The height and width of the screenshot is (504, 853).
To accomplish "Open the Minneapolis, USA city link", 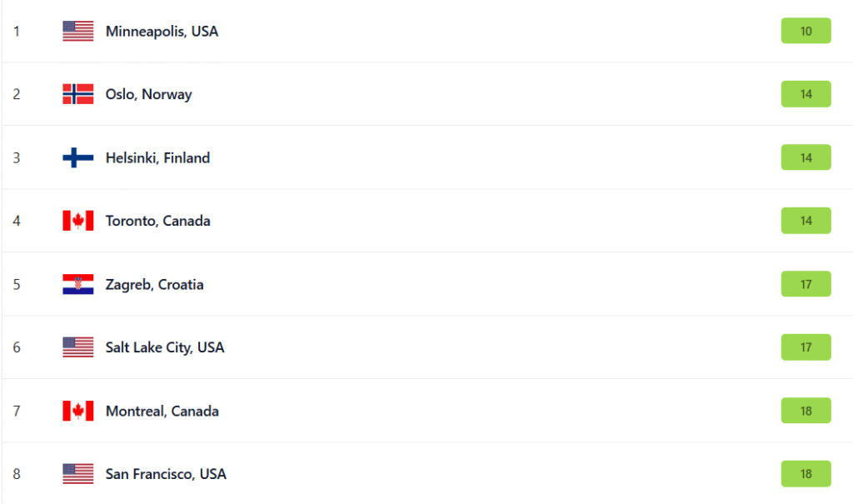I will 162,32.
